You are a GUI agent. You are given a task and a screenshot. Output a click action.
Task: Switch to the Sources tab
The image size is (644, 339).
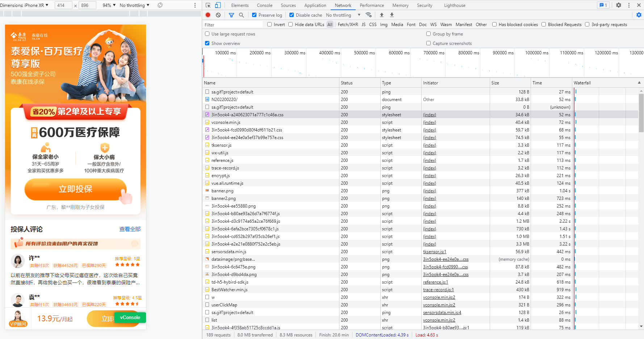tap(288, 5)
